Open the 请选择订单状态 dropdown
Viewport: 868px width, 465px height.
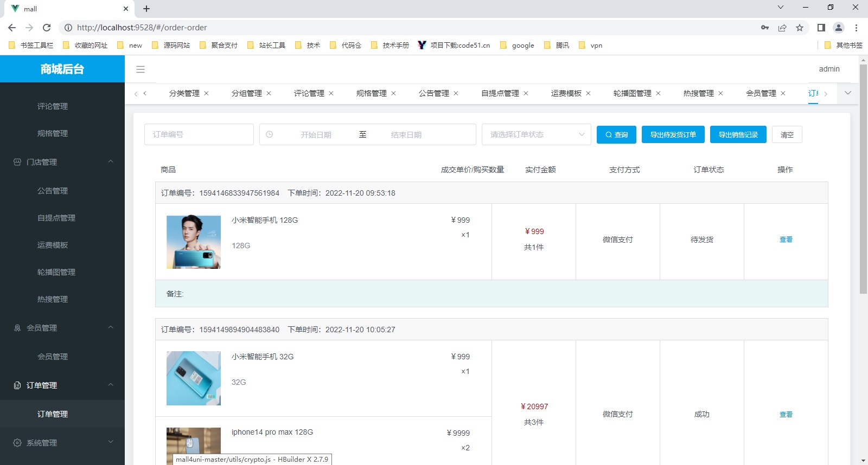click(537, 134)
